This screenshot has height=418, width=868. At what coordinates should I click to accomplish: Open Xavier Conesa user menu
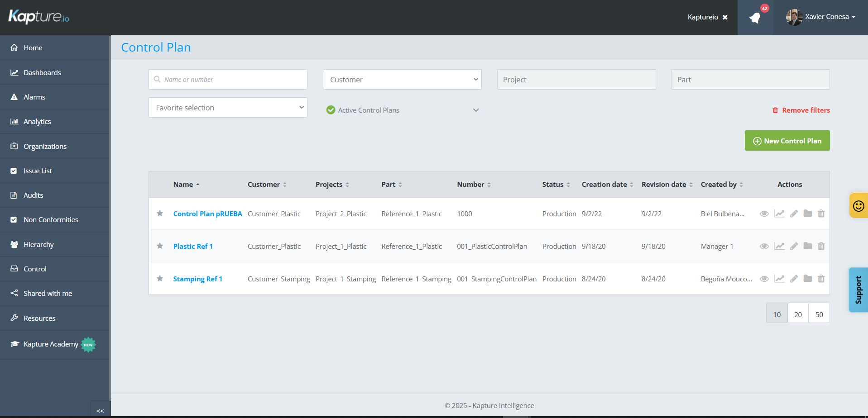(x=821, y=17)
